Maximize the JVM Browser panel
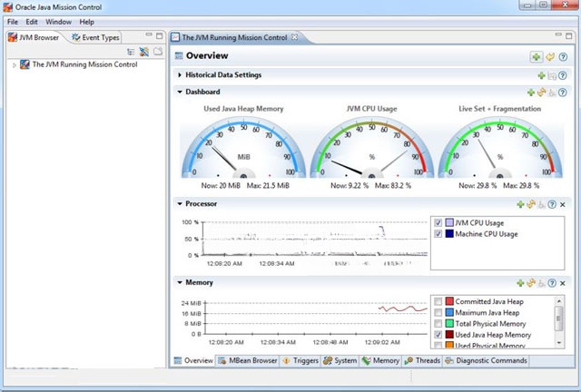 pyautogui.click(x=160, y=35)
